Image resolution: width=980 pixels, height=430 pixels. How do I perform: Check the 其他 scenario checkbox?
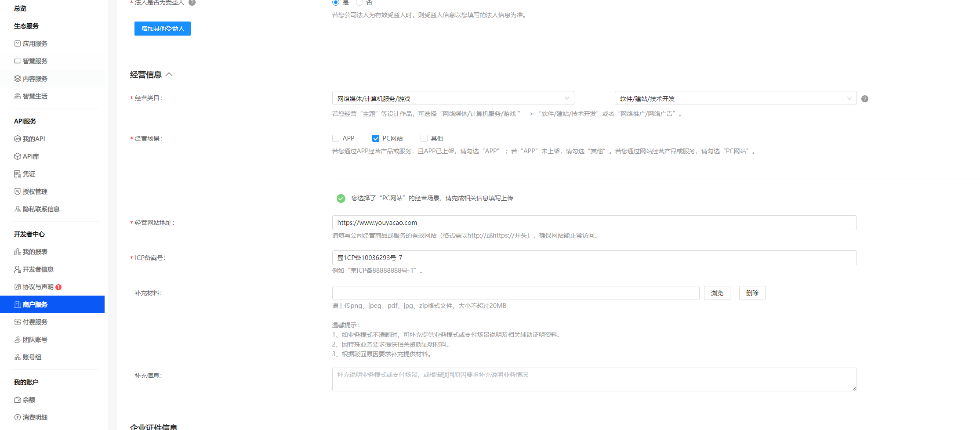point(424,138)
